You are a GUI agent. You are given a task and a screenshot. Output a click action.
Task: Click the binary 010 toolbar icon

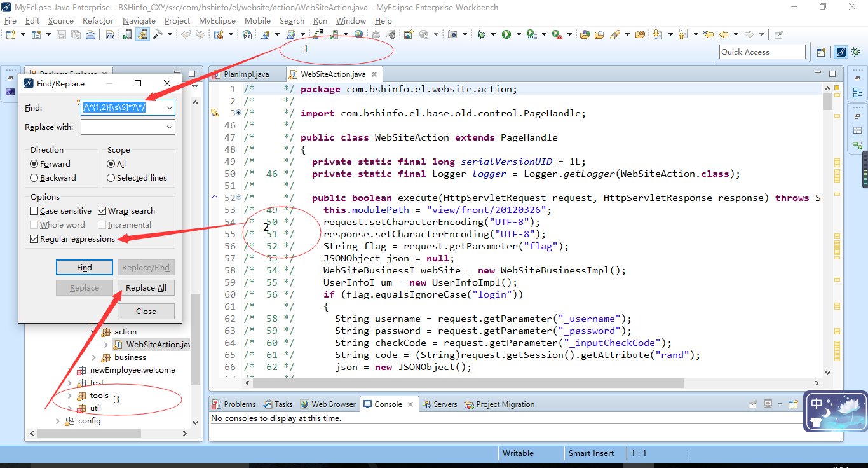110,34
